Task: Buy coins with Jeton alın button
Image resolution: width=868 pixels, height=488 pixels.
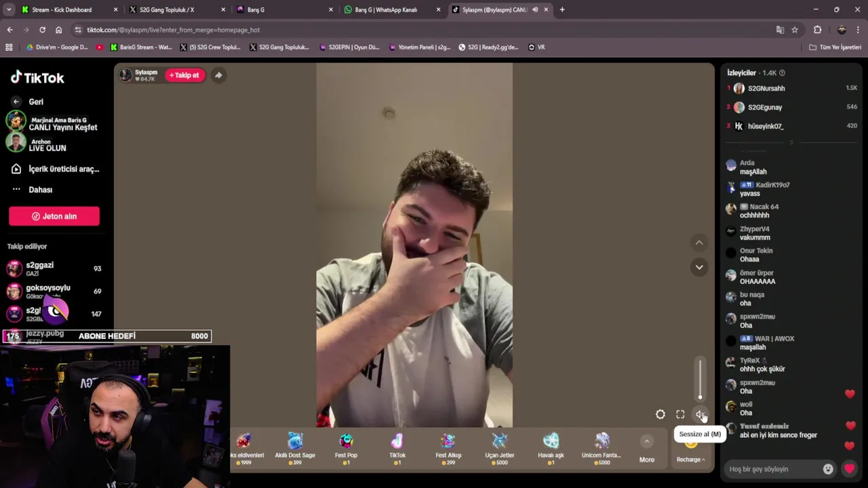Action: (x=54, y=216)
